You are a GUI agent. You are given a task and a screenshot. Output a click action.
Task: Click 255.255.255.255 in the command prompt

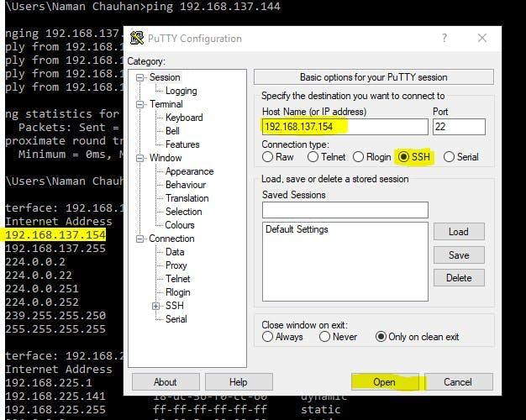pyautogui.click(x=55, y=328)
